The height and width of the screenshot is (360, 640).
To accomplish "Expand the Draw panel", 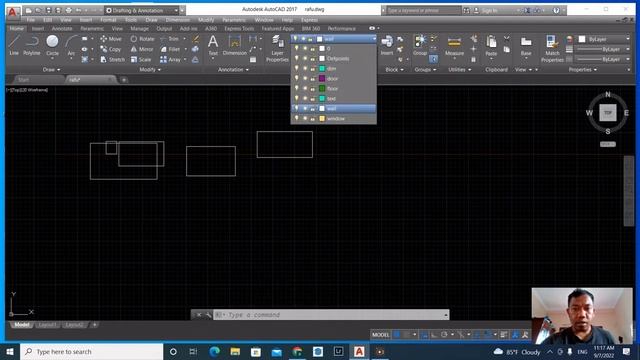I will tap(51, 70).
